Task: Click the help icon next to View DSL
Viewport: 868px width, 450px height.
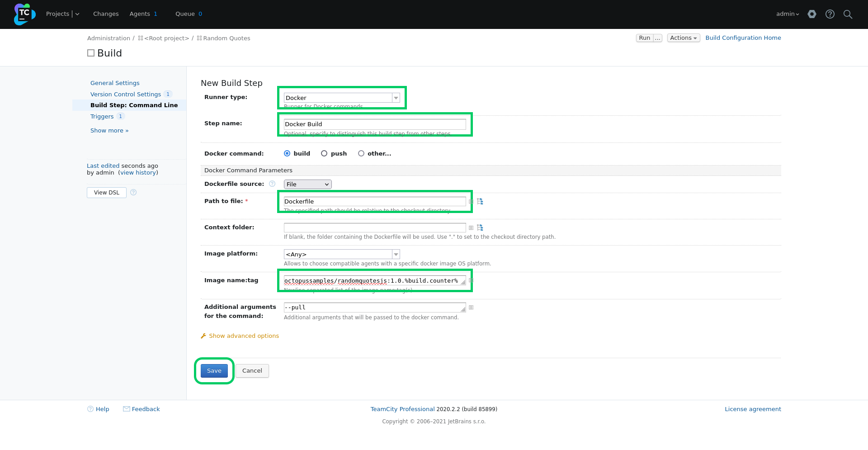Action: pos(133,192)
